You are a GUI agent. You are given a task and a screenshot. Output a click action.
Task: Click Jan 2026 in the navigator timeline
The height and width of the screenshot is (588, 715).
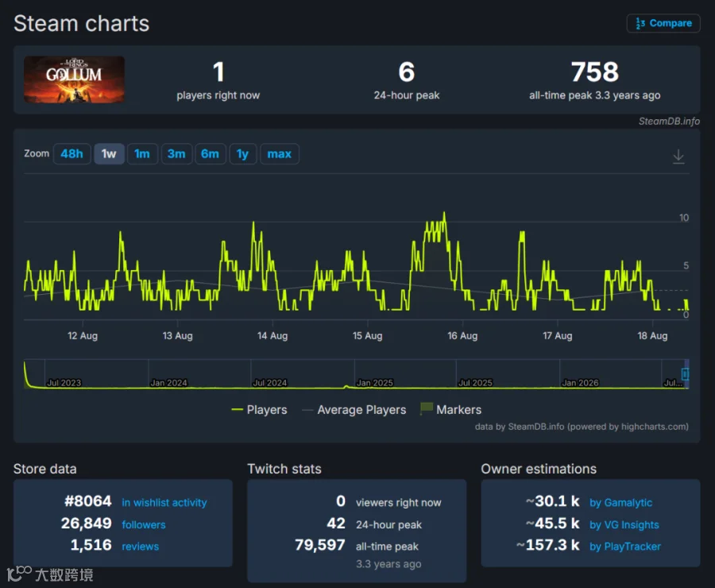coord(580,383)
